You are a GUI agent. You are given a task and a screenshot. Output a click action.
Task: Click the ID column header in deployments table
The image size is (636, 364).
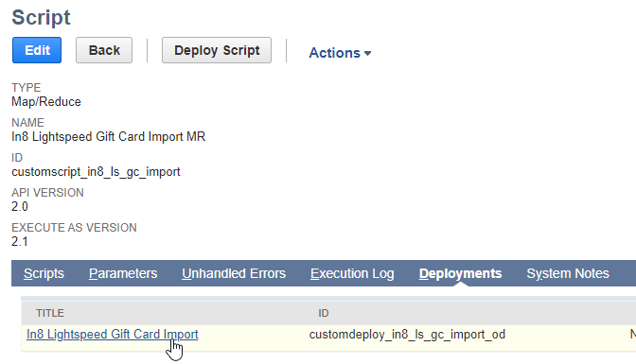coord(324,313)
